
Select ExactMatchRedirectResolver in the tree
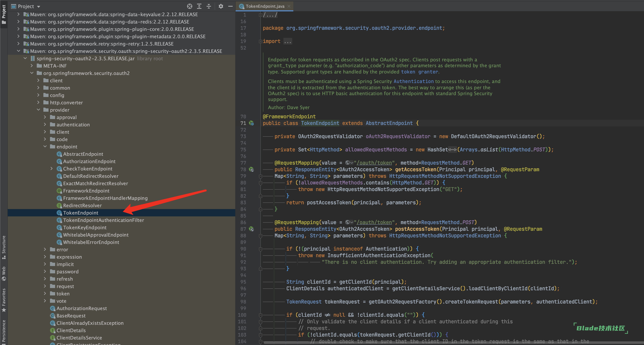[96, 183]
